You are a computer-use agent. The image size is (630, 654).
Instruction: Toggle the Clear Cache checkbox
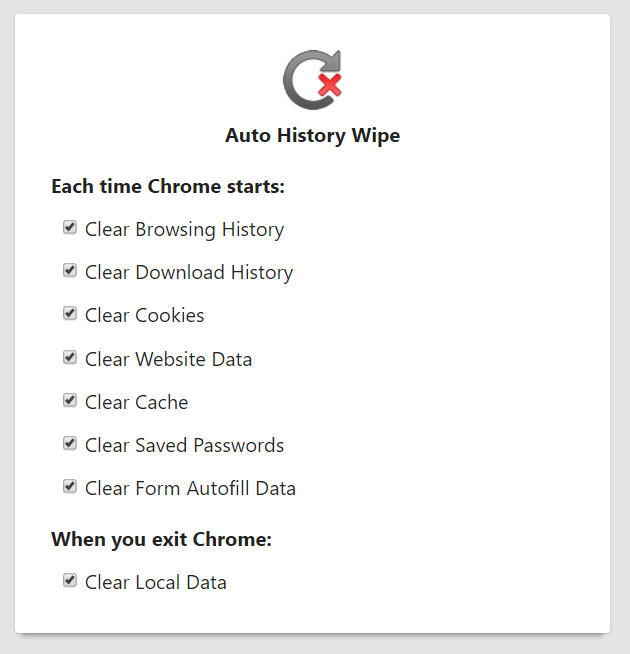click(70, 400)
